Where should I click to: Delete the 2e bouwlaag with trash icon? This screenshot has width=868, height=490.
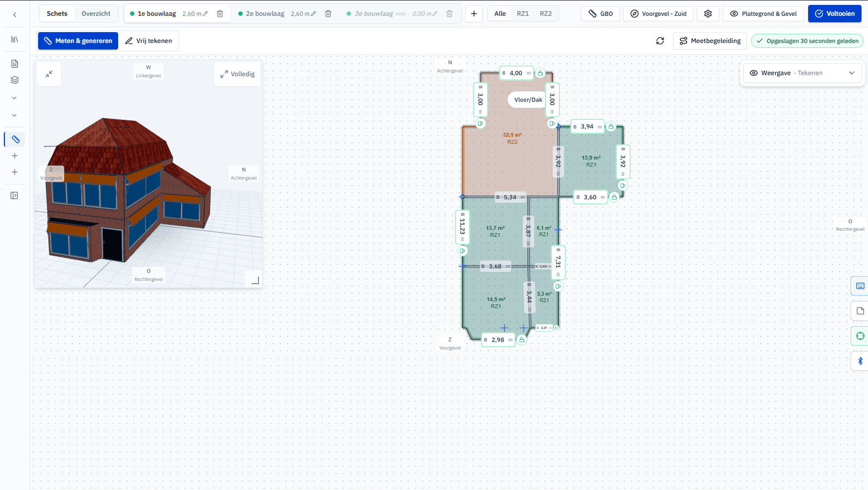coord(328,14)
